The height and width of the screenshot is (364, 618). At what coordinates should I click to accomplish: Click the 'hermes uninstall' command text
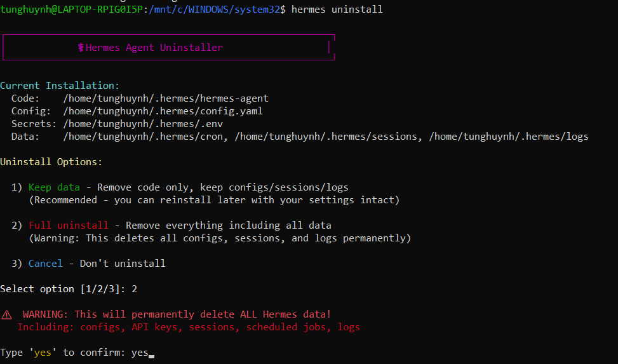pyautogui.click(x=337, y=10)
